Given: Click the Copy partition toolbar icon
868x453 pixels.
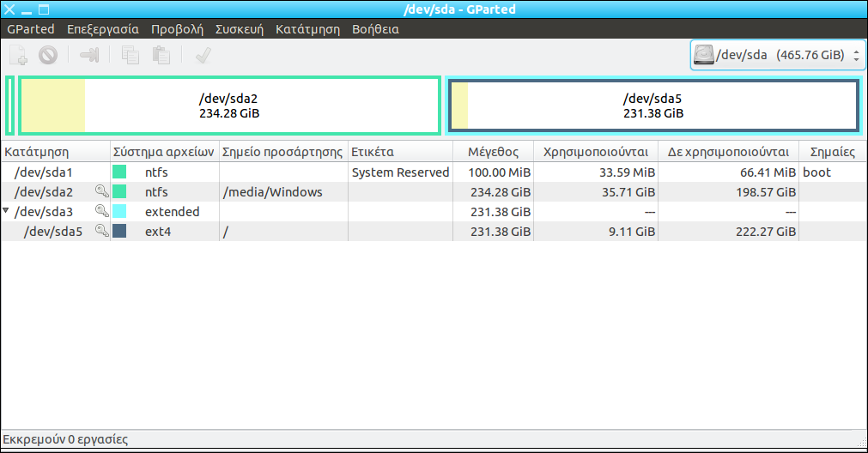Looking at the screenshot, I should 131,56.
